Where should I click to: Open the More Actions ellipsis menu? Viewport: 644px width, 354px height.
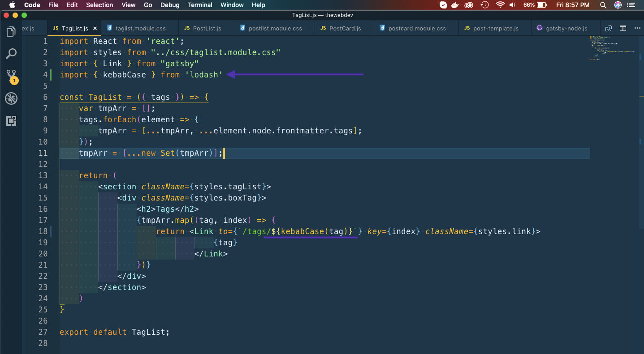637,28
